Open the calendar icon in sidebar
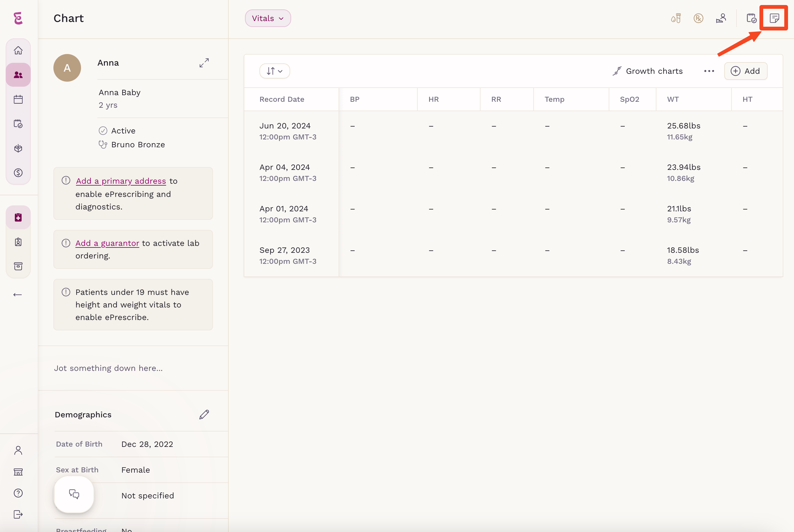The image size is (794, 532). [18, 100]
